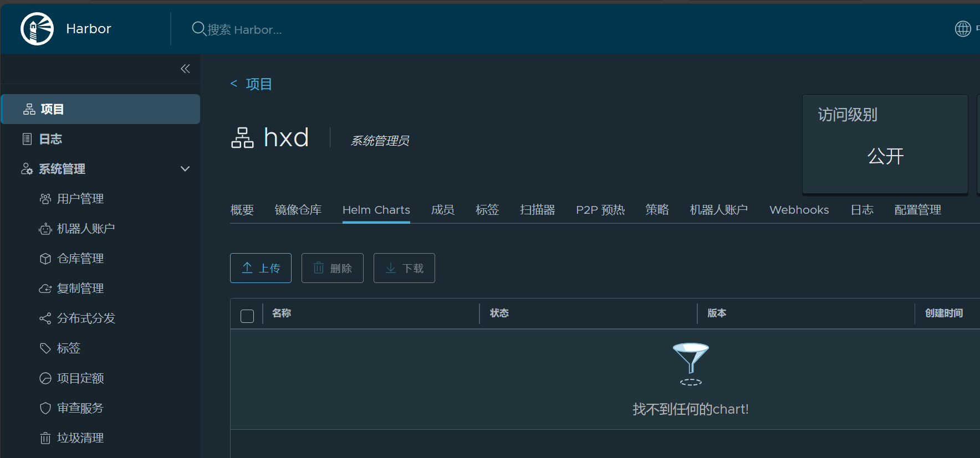980x458 pixels.
Task: Focus the 搜索 Harbor search field
Action: click(244, 29)
